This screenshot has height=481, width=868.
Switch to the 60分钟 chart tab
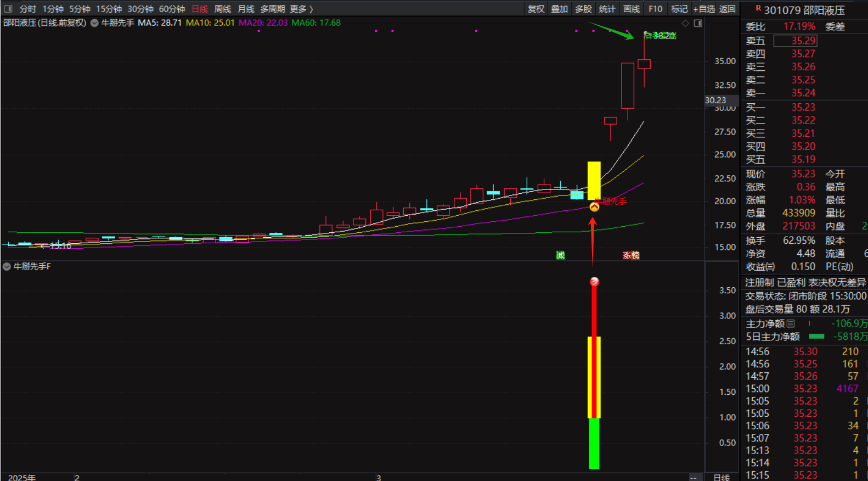click(x=172, y=9)
